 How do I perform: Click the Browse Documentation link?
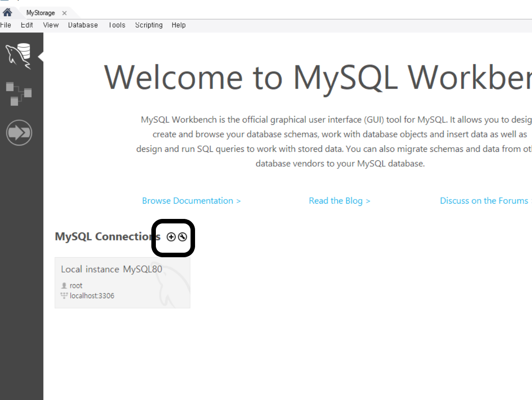tap(191, 201)
